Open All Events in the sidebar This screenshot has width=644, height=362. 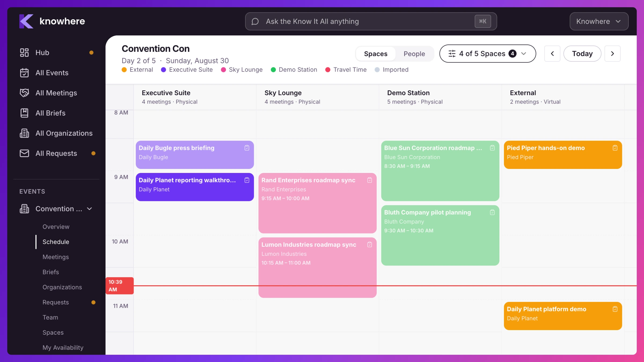(56, 73)
